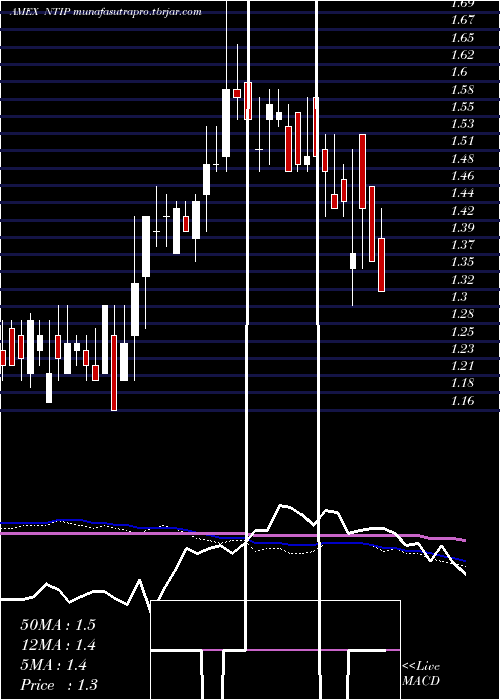Click the 1.32 price axis value
Image resolution: width=500 pixels, height=700 pixels.
462,279
